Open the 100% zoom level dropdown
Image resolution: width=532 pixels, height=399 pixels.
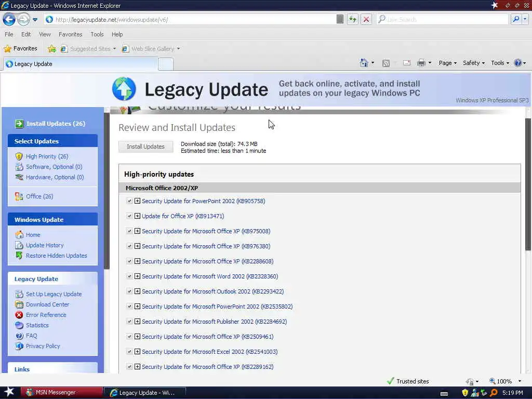(520, 381)
